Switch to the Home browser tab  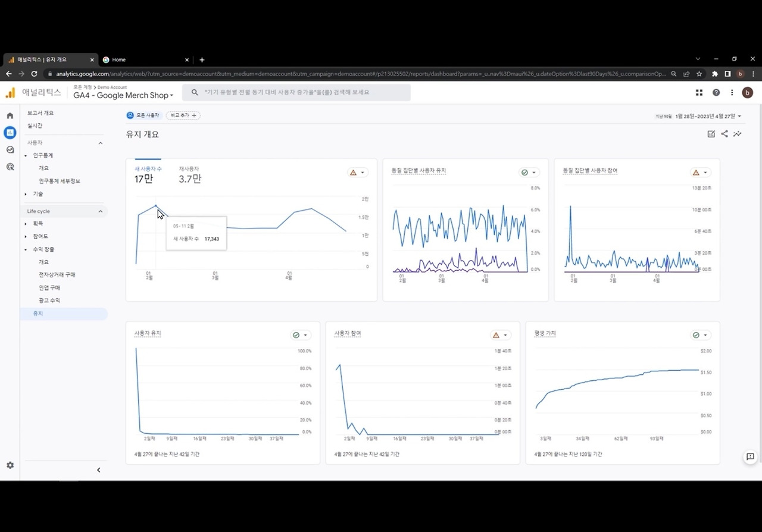[x=146, y=60]
